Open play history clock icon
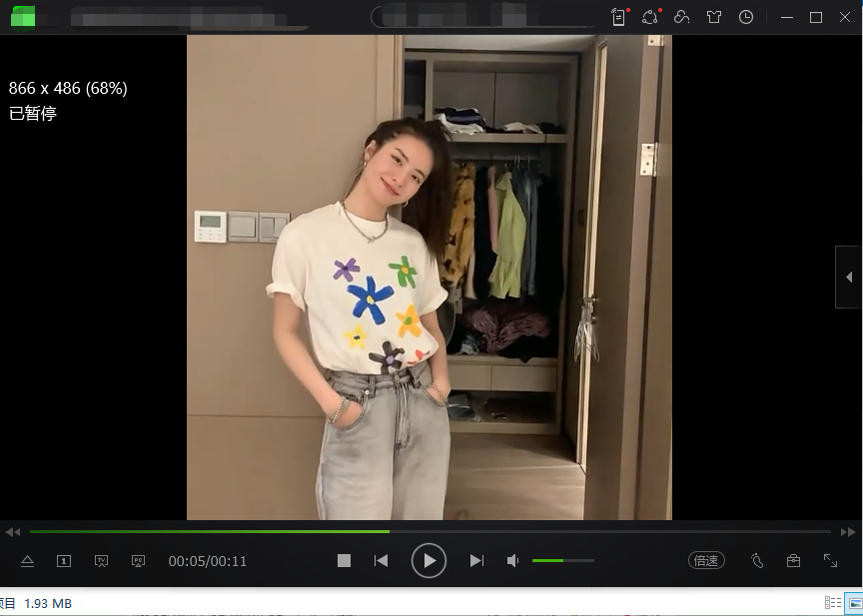Screen dimensions: 863x616 tap(746, 17)
